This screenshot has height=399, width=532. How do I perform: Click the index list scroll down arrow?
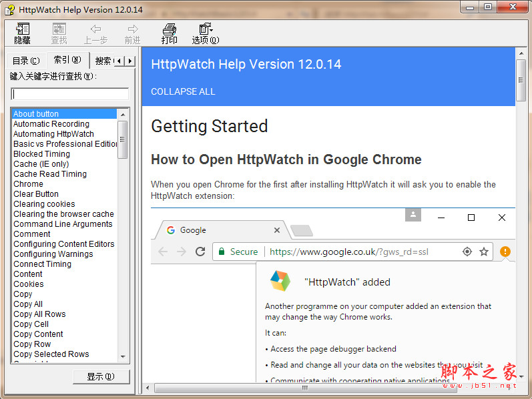(x=123, y=356)
